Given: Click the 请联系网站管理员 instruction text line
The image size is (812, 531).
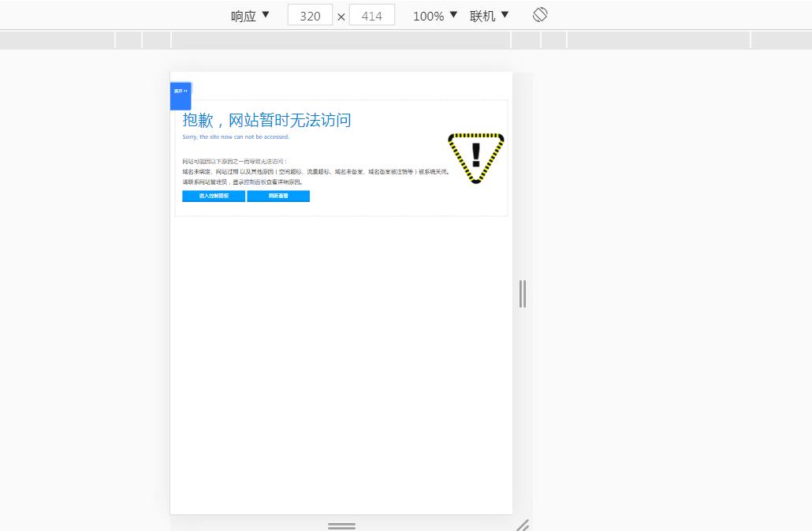Looking at the screenshot, I should (242, 181).
